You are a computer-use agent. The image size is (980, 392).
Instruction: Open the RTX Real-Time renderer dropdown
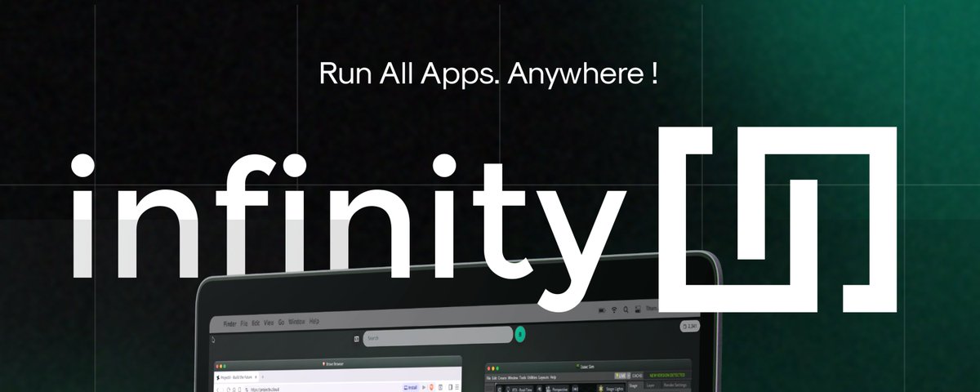[519, 390]
